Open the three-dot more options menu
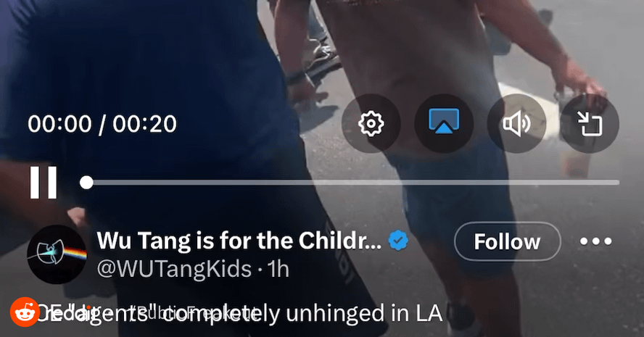Screen dimensions: 644x337 [x=595, y=241]
